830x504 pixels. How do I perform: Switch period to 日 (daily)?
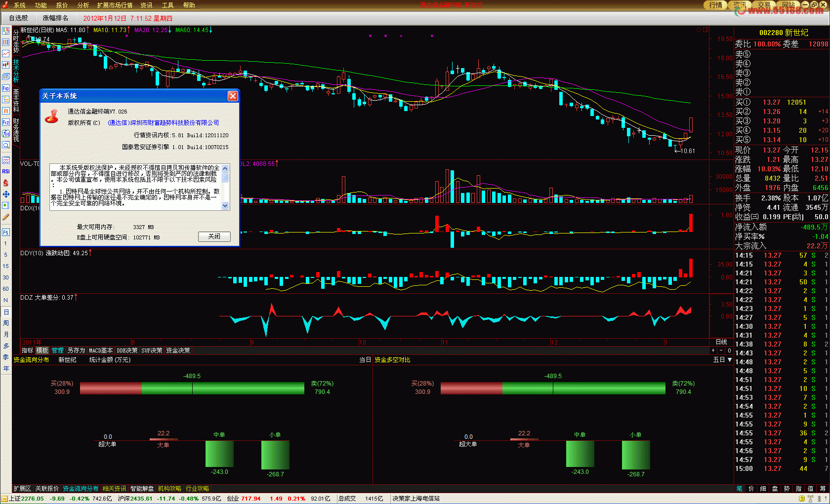point(6,312)
